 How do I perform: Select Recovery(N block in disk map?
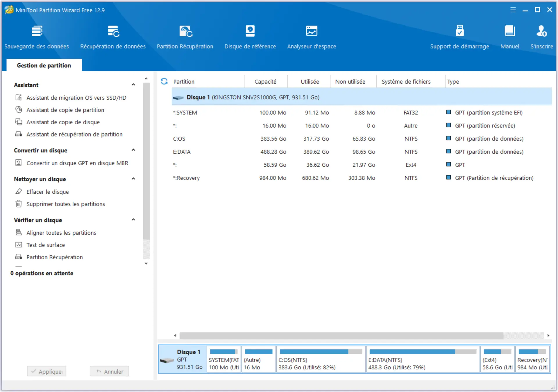tap(532, 359)
